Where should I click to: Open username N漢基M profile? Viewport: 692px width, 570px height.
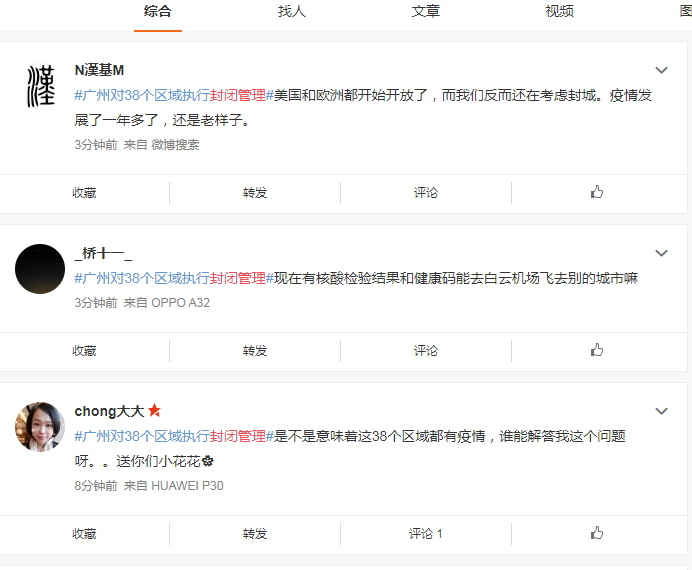click(x=99, y=70)
